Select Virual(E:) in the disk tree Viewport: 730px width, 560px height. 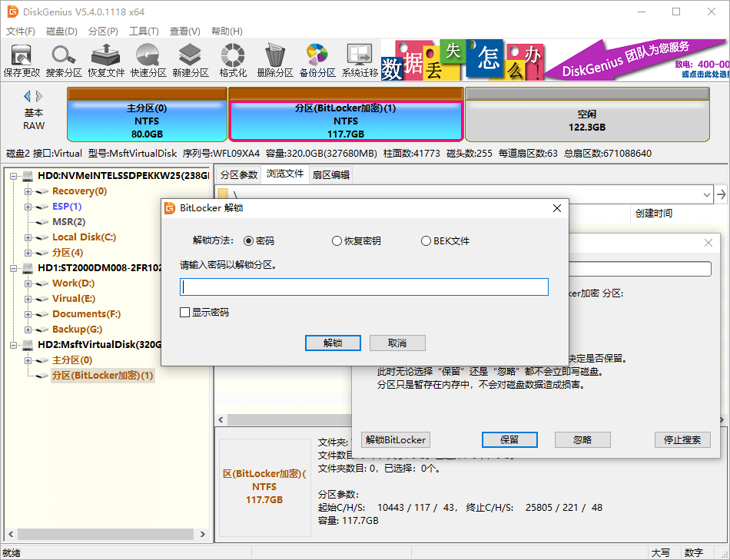pyautogui.click(x=74, y=299)
